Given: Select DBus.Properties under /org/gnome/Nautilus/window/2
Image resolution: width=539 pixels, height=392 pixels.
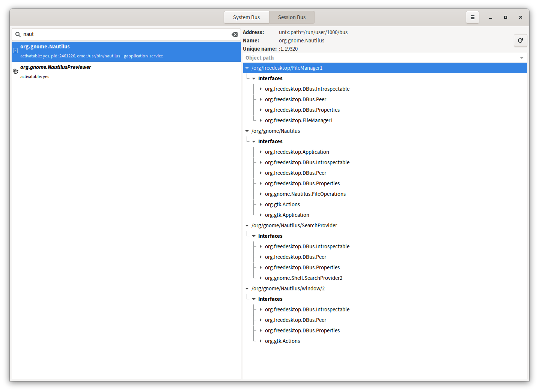Looking at the screenshot, I should [302, 330].
